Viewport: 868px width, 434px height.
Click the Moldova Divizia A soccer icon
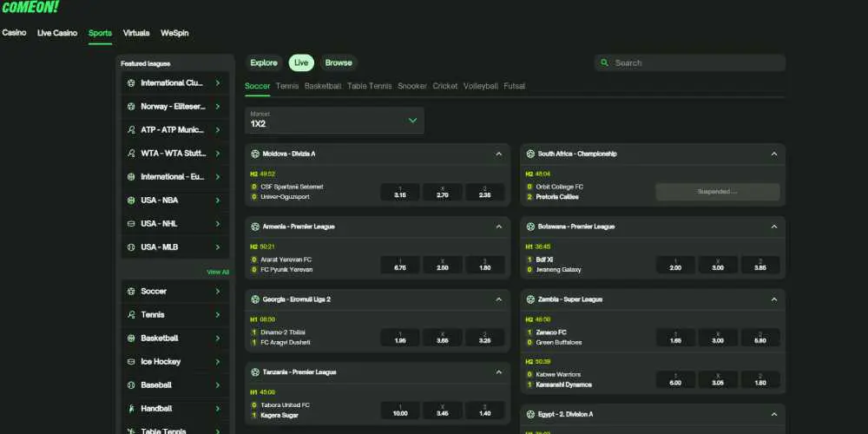[x=255, y=154]
